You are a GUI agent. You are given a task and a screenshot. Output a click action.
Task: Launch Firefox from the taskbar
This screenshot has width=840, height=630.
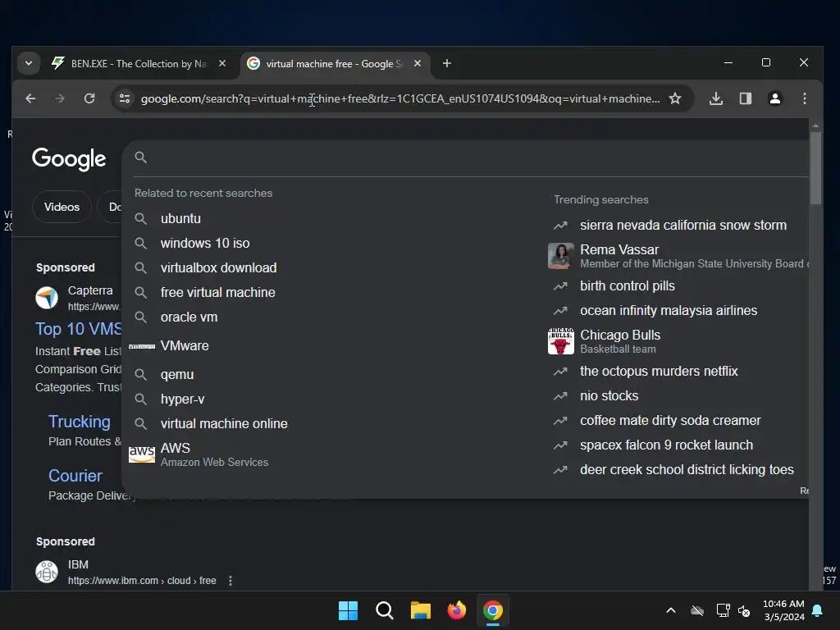tap(456, 610)
